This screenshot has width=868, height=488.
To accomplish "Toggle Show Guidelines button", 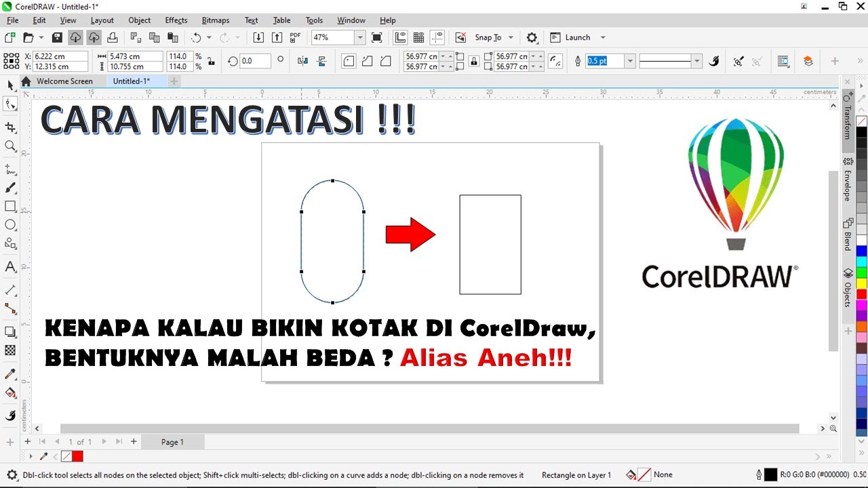I will [x=437, y=37].
